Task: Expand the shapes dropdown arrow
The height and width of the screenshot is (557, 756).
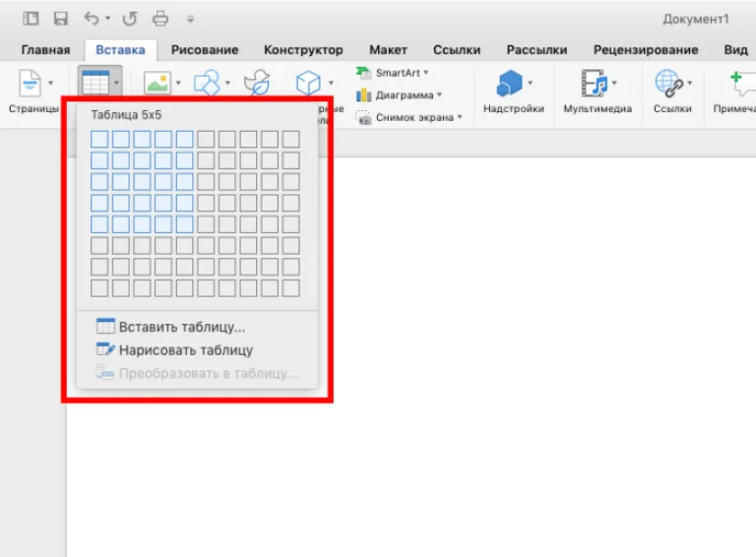Action: [x=227, y=83]
